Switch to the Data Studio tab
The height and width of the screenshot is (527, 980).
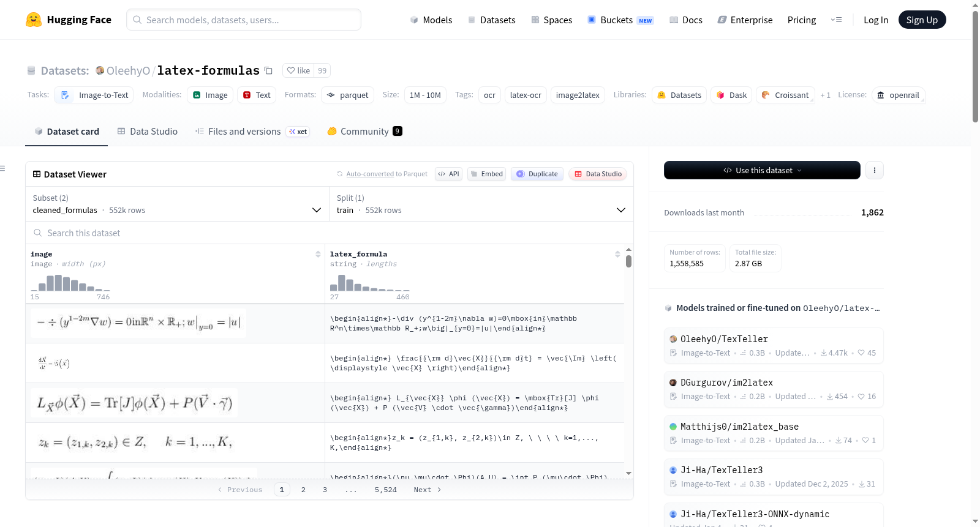click(x=148, y=132)
